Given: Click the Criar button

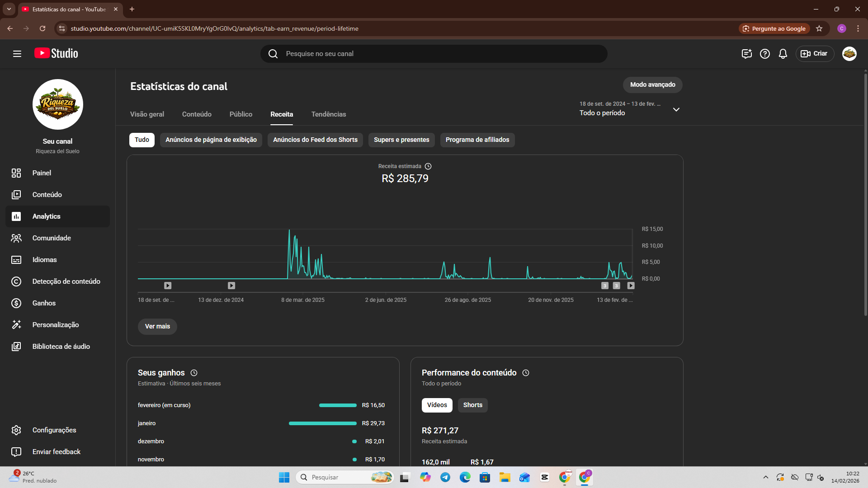Looking at the screenshot, I should pos(815,54).
